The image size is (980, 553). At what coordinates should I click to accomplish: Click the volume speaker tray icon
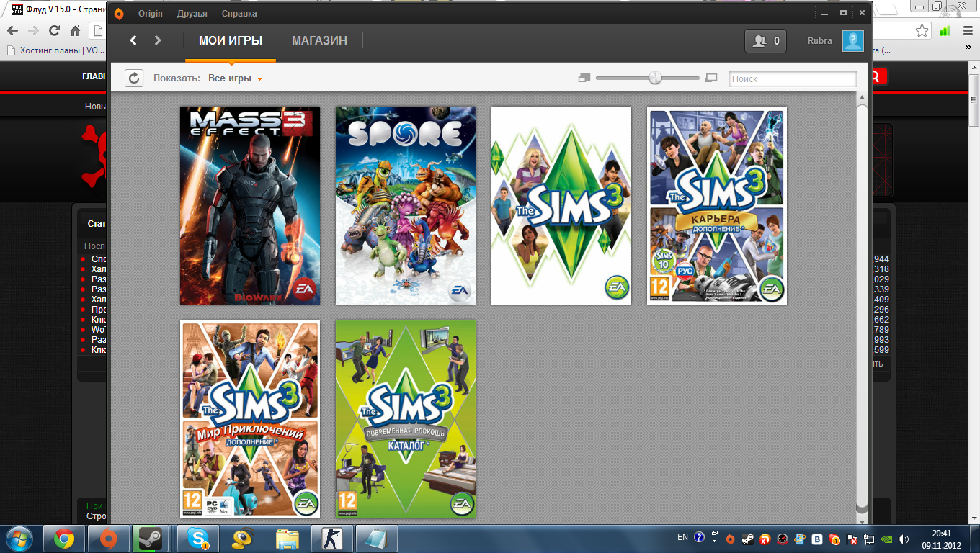pyautogui.click(x=904, y=539)
